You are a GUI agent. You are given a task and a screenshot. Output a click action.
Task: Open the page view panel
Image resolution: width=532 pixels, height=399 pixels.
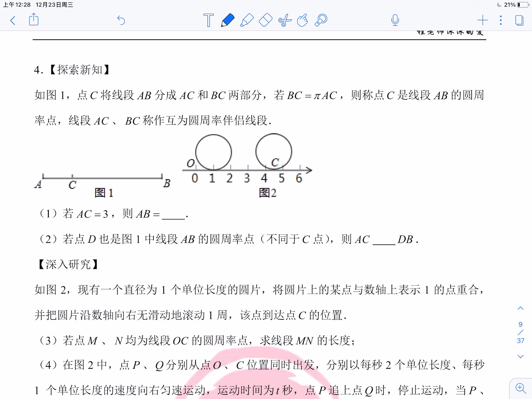[x=520, y=20]
